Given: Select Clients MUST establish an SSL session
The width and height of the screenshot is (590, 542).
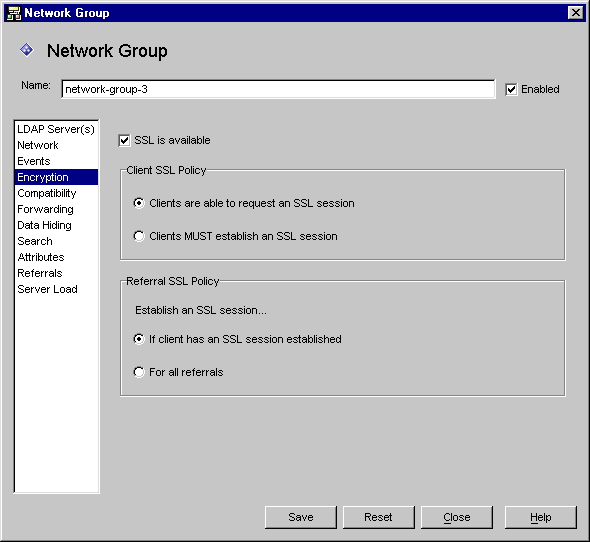Looking at the screenshot, I should coord(139,236).
